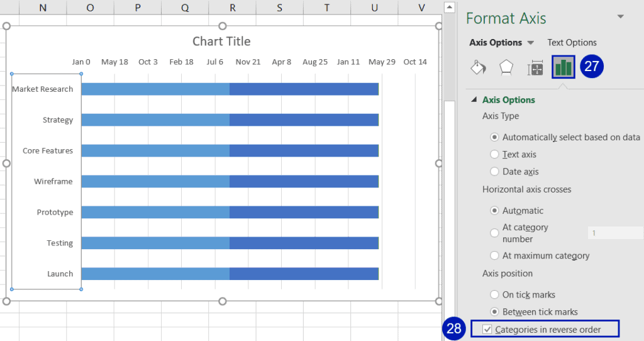This screenshot has height=341, width=644.
Task: Choose Between tick marks axis position
Action: coord(494,312)
